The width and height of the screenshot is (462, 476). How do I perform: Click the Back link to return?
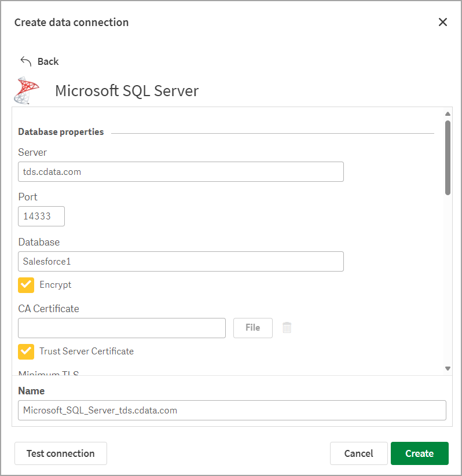(48, 61)
